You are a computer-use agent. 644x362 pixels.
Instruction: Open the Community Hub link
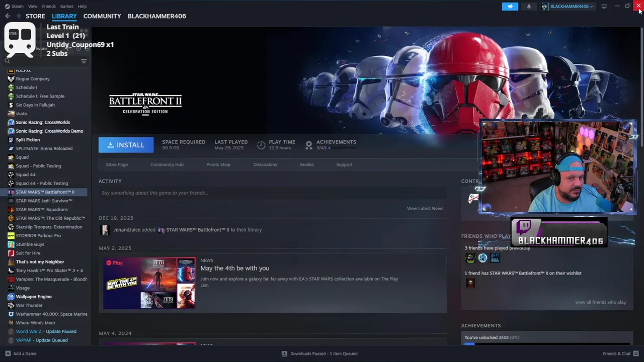point(167,164)
